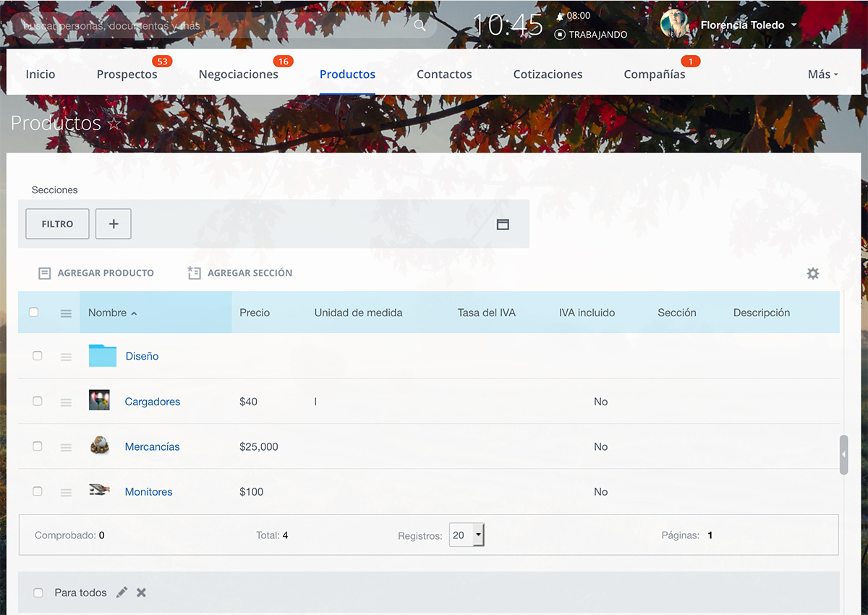Enable the Para todos checkbox
The width and height of the screenshot is (868, 615).
[38, 593]
